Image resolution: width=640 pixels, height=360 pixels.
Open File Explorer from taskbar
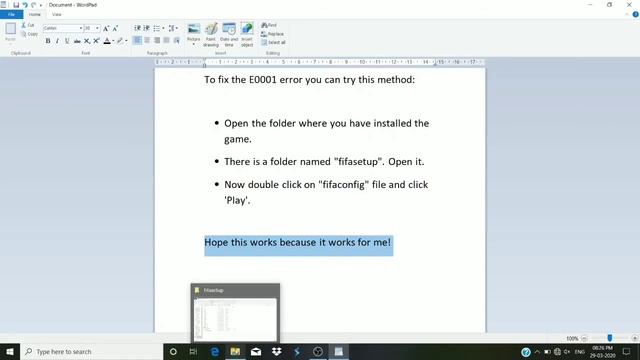click(x=235, y=351)
